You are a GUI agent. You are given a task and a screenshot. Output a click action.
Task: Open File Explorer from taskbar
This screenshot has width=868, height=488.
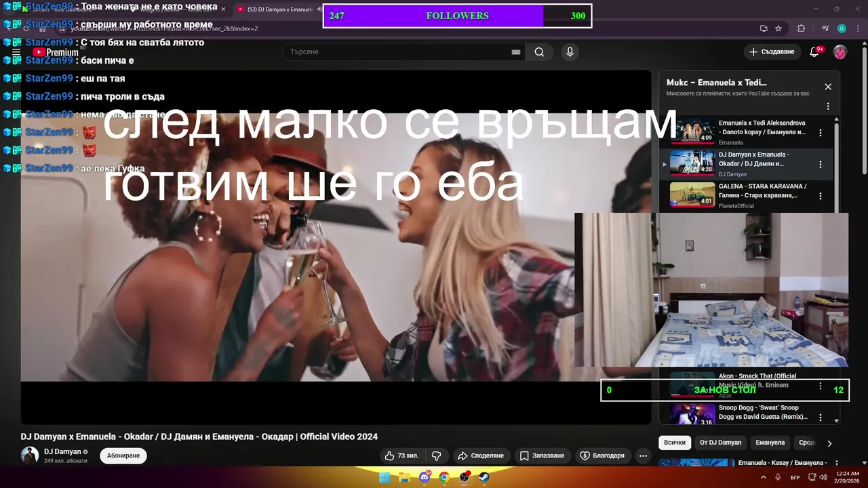[x=404, y=477]
